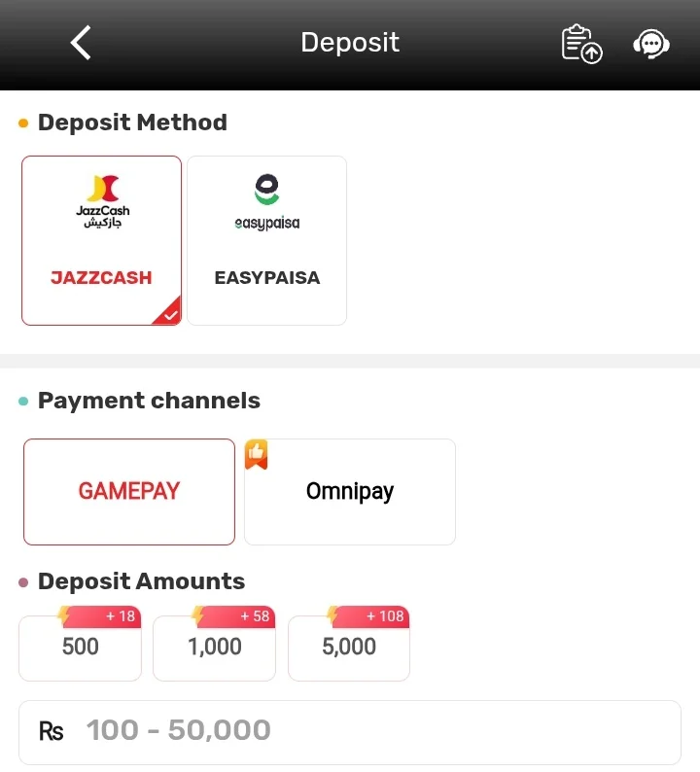Pick the 500 deposit amount

tap(80, 648)
